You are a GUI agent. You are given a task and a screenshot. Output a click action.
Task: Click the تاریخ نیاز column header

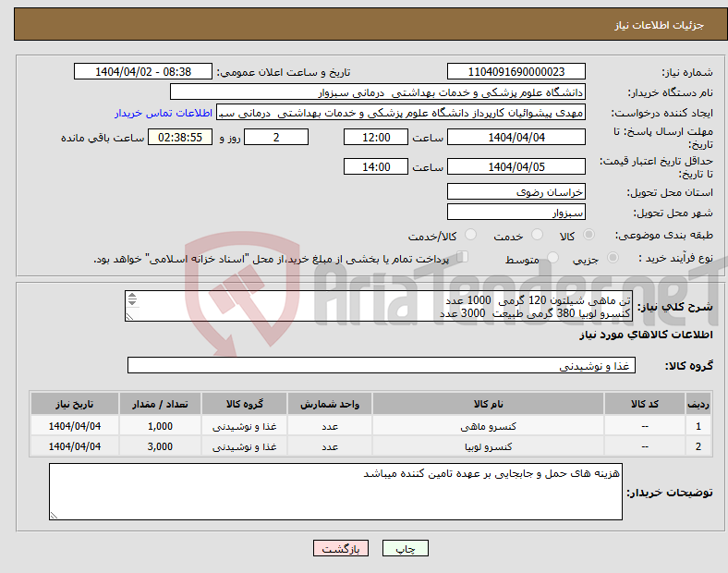click(75, 404)
